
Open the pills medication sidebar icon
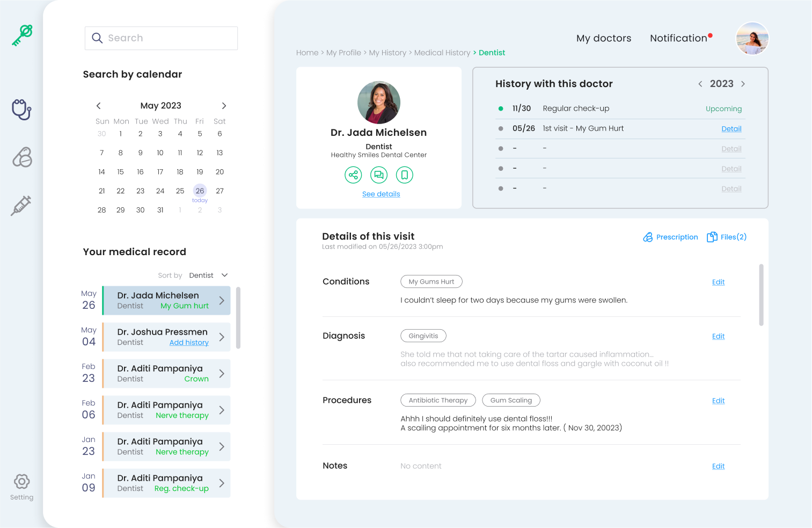click(x=22, y=157)
